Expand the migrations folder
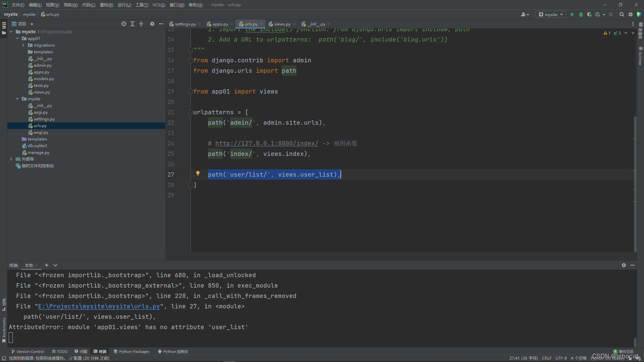644x362 pixels. (x=23, y=45)
